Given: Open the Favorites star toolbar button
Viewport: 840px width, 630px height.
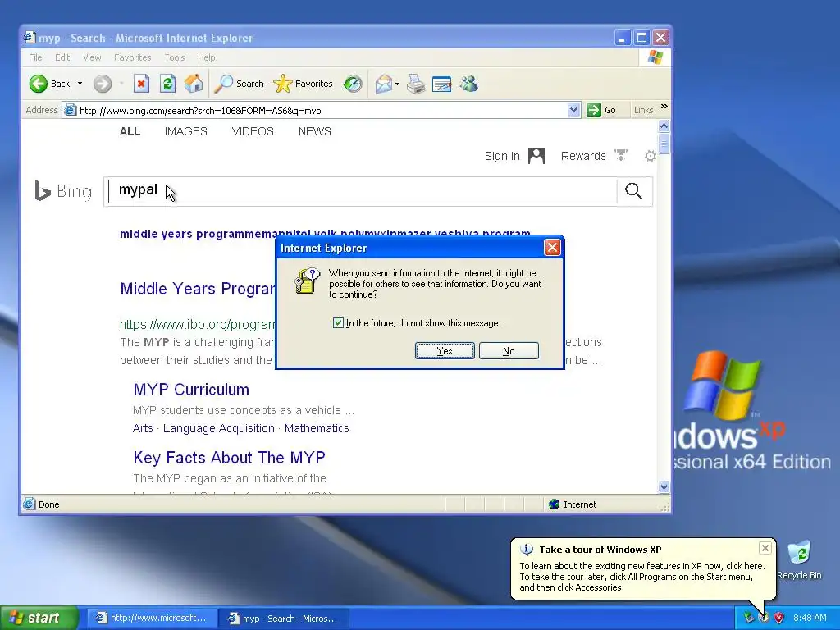Looking at the screenshot, I should [303, 84].
